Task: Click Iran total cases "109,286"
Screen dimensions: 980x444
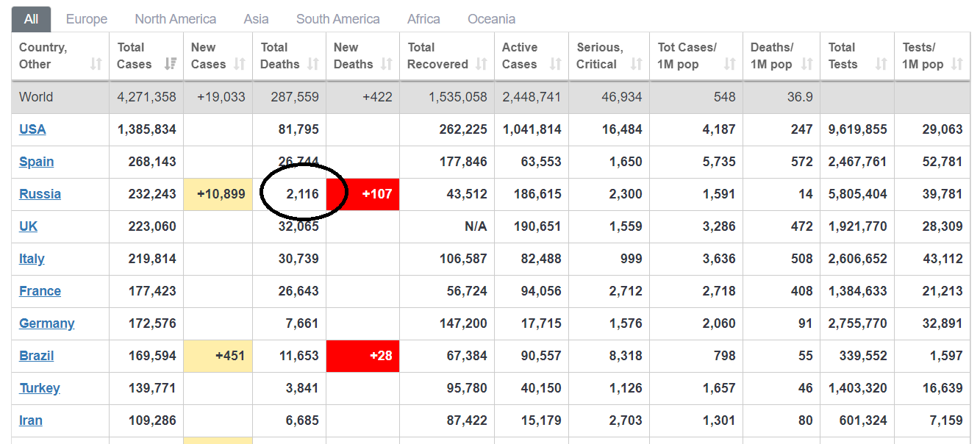Action: (152, 420)
